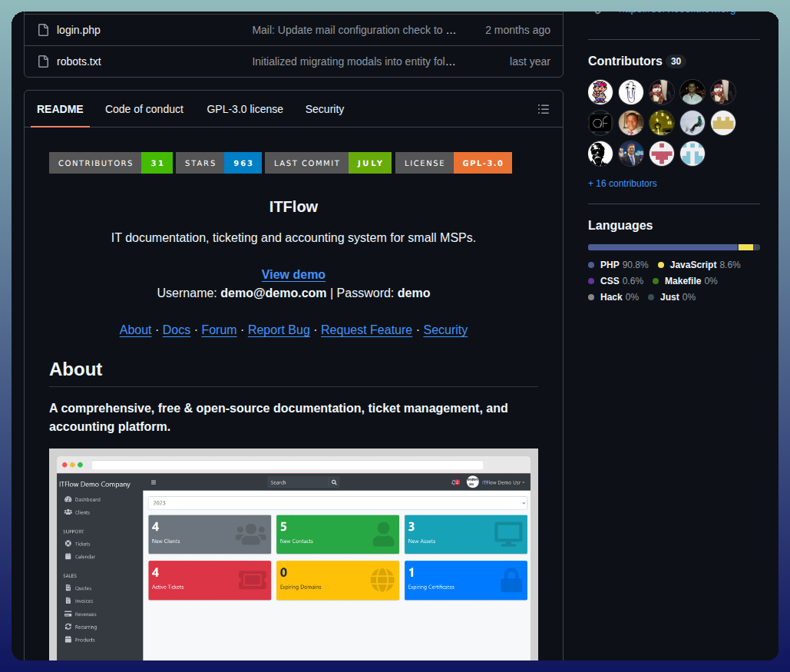The height and width of the screenshot is (672, 790).
Task: Open the login.php file
Action: [x=78, y=30]
